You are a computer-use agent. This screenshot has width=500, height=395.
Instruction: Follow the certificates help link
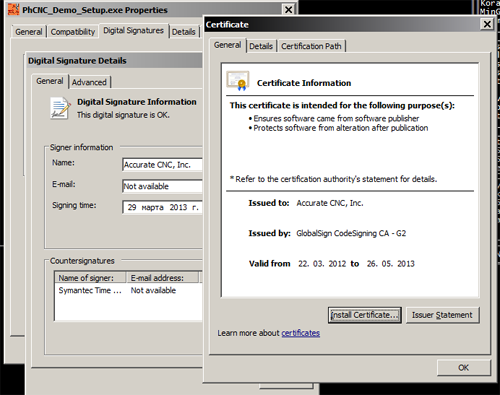300,333
